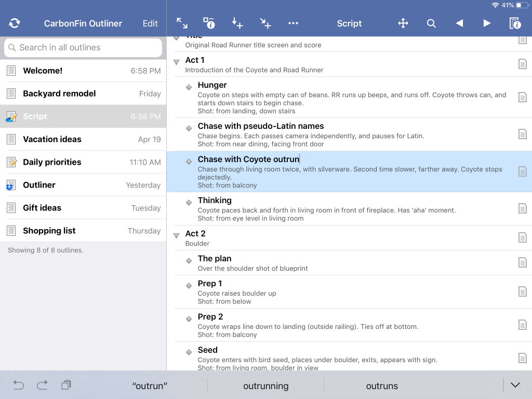
Task: Tap the battery indicator in status bar
Action: click(x=522, y=5)
